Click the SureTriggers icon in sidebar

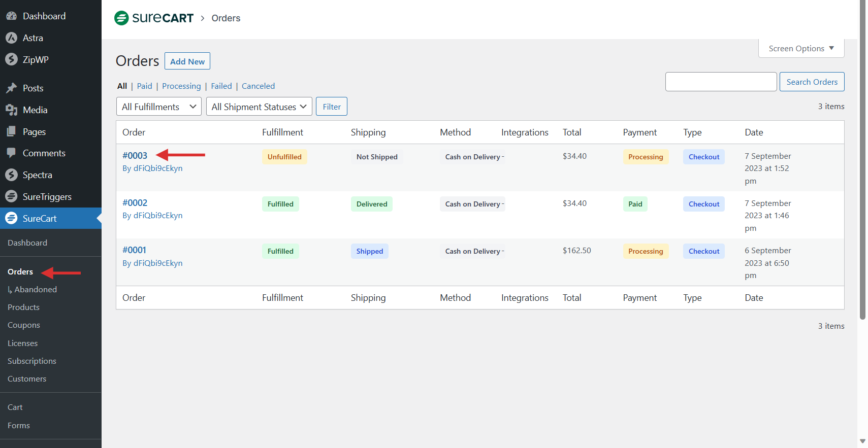[x=11, y=197]
